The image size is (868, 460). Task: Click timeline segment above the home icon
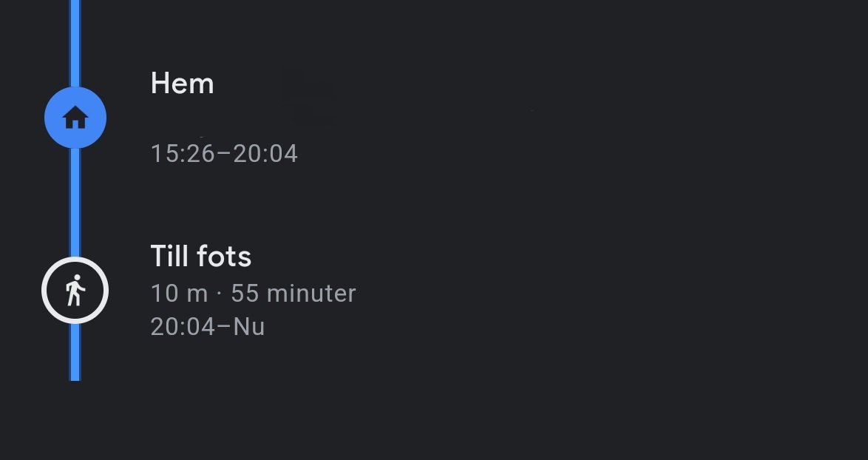[75, 43]
